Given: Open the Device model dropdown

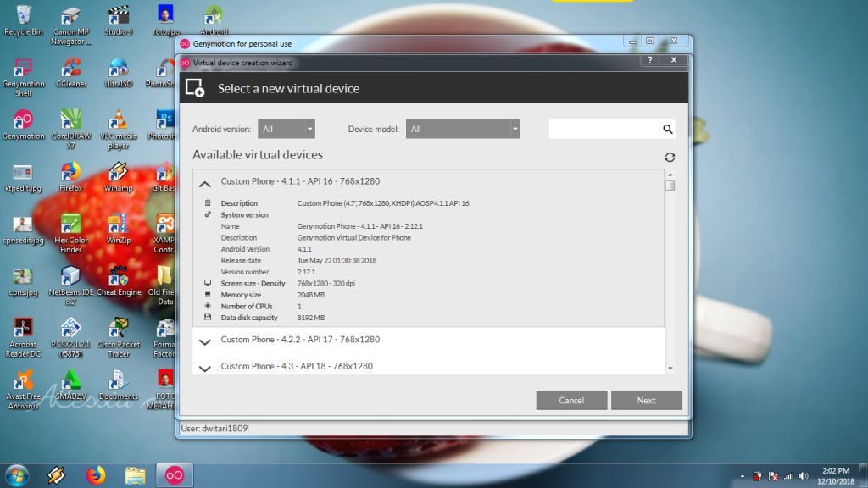Looking at the screenshot, I should [x=463, y=130].
